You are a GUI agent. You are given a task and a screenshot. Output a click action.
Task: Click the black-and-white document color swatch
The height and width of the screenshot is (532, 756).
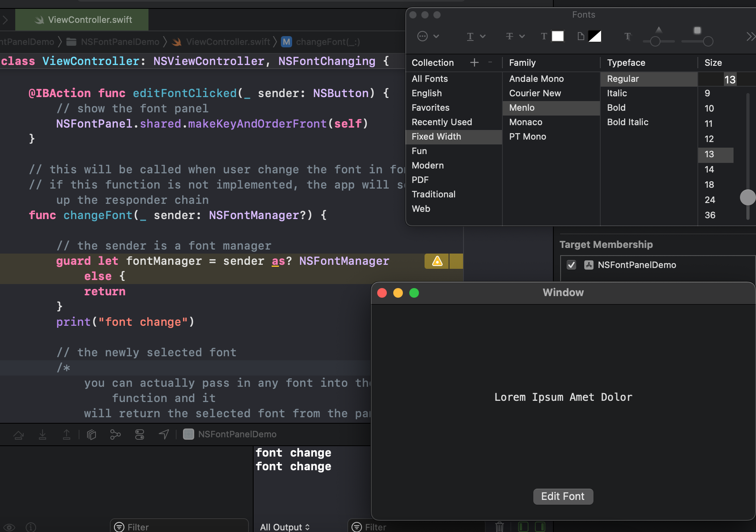click(x=595, y=36)
